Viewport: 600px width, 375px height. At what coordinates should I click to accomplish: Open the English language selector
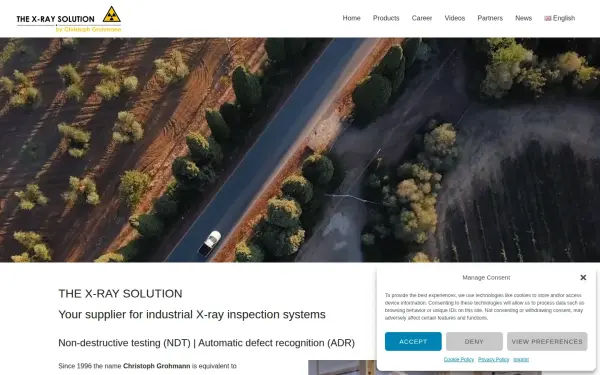click(559, 18)
